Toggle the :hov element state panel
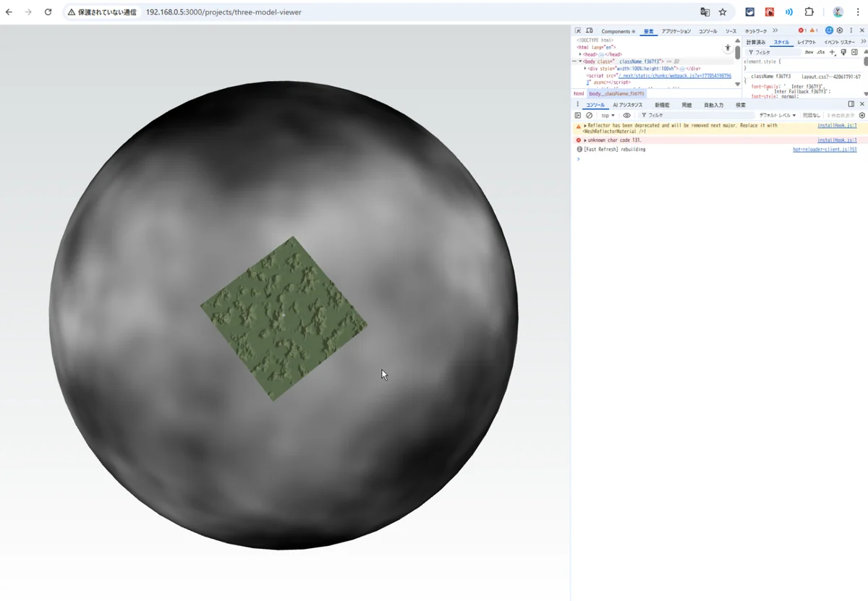This screenshot has width=868, height=601. click(809, 53)
